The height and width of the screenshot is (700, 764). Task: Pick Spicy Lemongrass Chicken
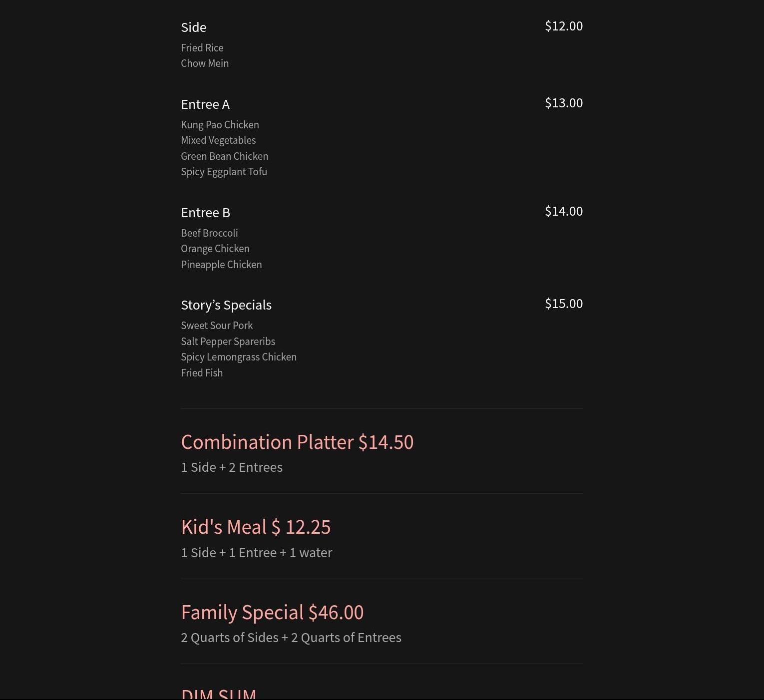(x=239, y=357)
